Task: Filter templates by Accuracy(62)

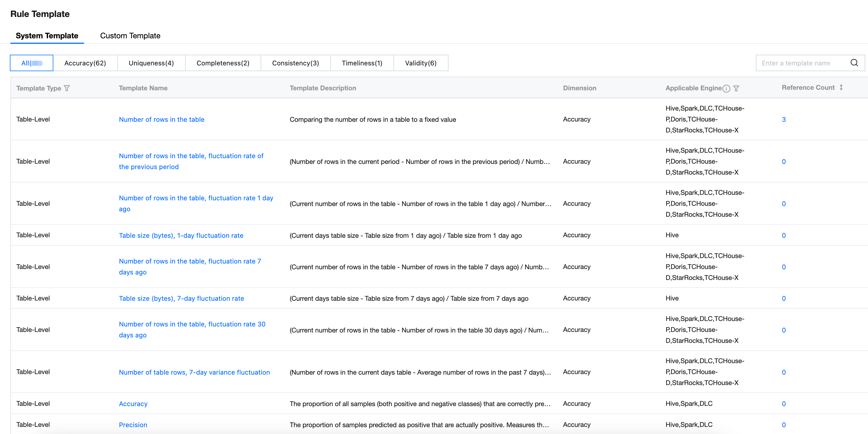Action: point(85,63)
